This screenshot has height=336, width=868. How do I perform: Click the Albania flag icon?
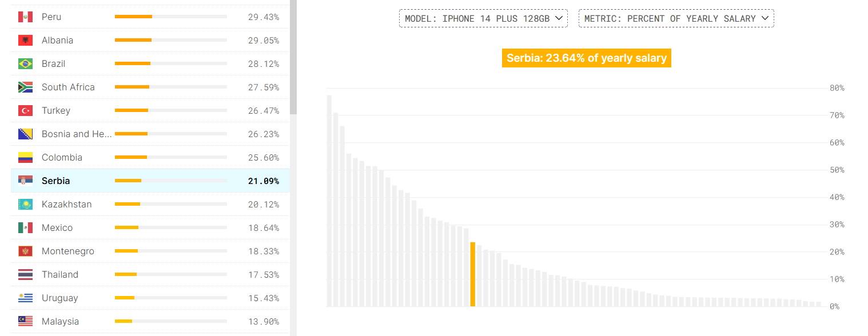25,40
